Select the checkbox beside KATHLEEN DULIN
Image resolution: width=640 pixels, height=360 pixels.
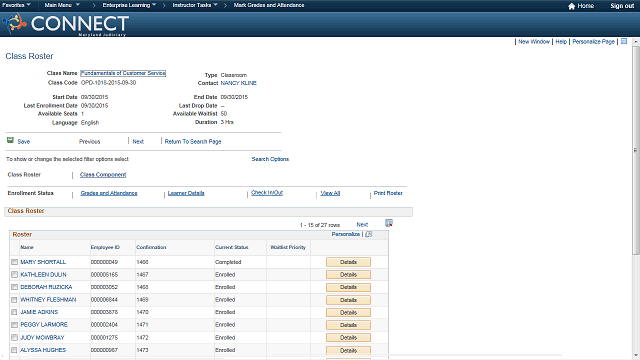click(14, 275)
